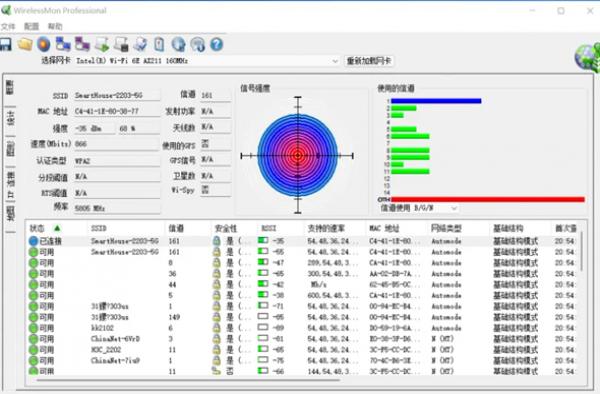Screen dimensions: 600x394
Task: Click the blue question mark help icon
Action: click(x=217, y=44)
